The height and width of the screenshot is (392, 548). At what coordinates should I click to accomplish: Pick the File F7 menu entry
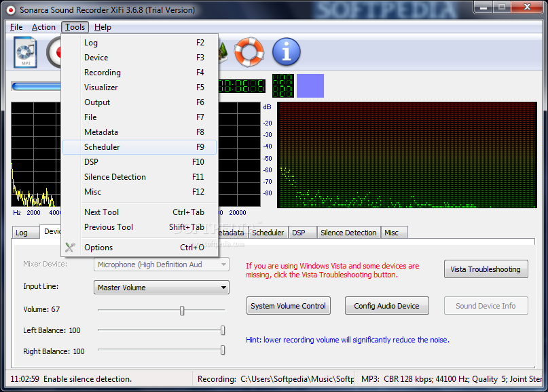pyautogui.click(x=139, y=117)
